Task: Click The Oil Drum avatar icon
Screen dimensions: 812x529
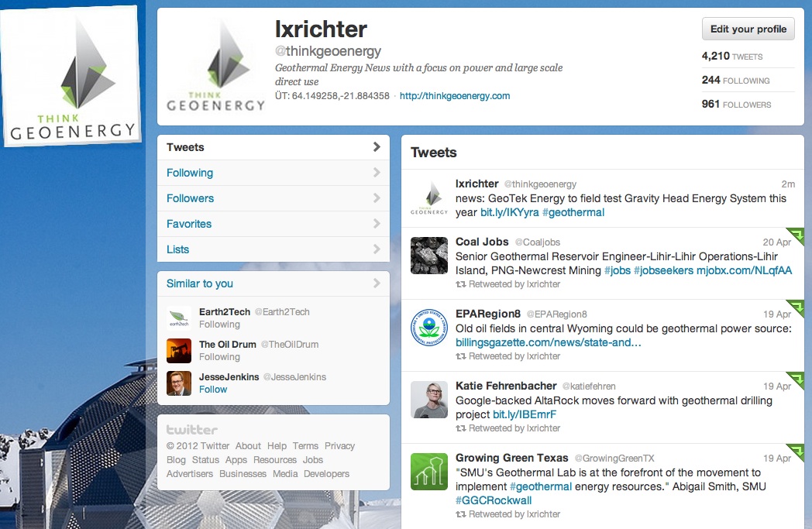Action: 179,351
